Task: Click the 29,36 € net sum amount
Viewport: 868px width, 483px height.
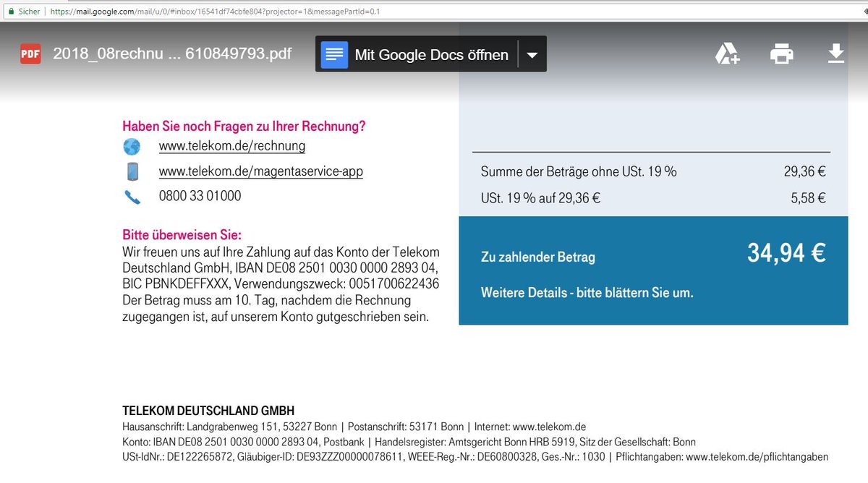Action: pos(805,172)
